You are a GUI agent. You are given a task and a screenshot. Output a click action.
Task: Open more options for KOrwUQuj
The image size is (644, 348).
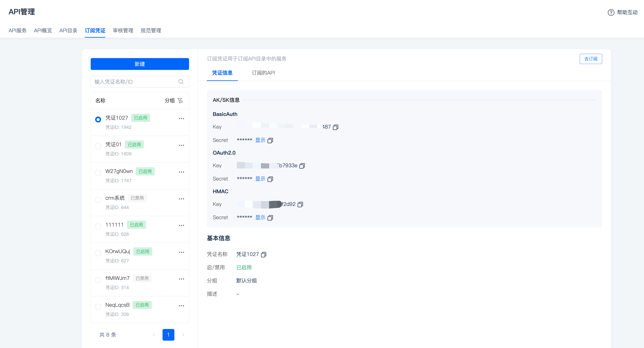coord(181,252)
